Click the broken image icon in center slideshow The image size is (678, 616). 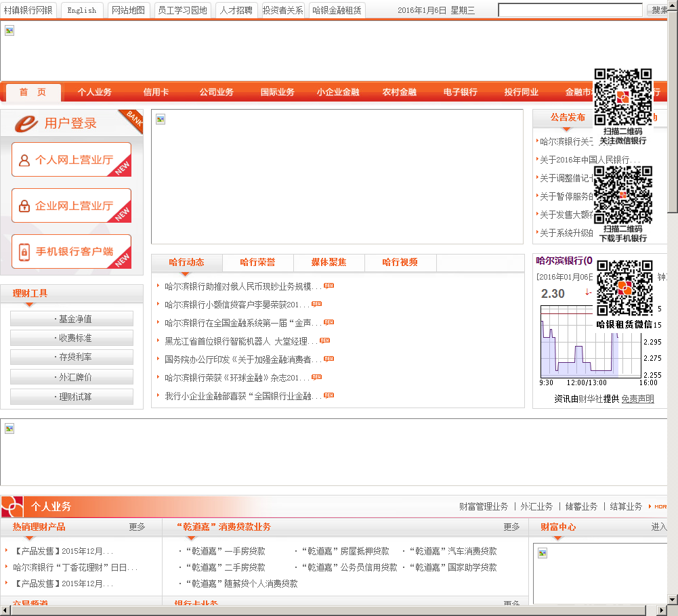coord(161,119)
